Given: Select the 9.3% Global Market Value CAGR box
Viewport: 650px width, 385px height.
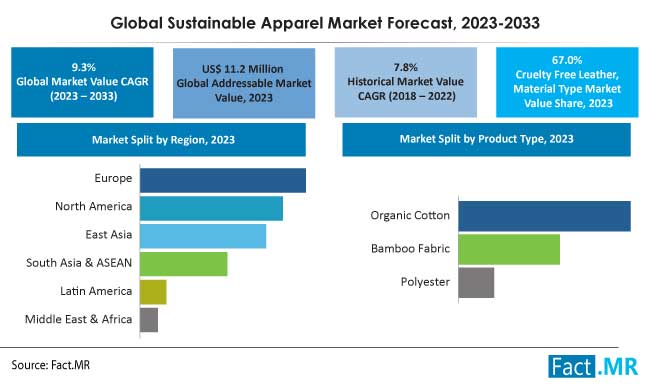Looking at the screenshot, I should tap(82, 82).
